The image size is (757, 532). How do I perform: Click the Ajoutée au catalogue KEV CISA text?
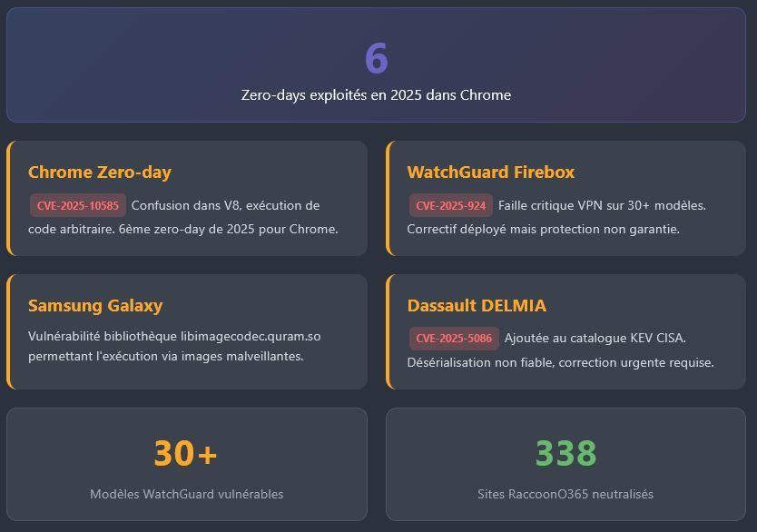pyautogui.click(x=595, y=339)
